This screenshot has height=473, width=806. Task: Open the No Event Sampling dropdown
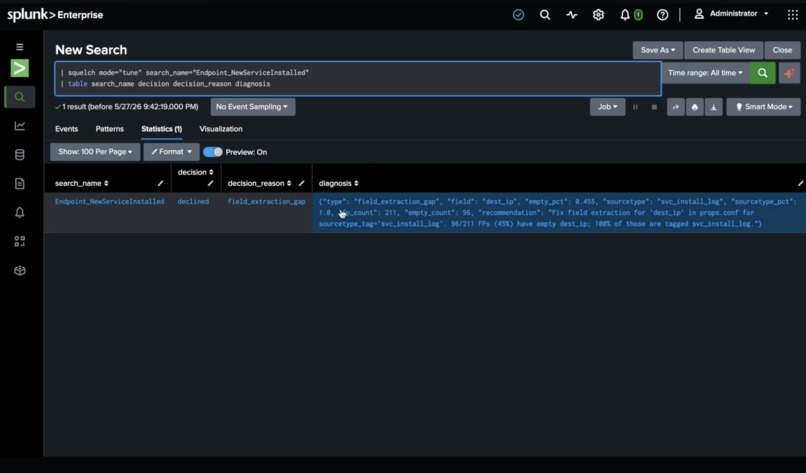tap(252, 107)
